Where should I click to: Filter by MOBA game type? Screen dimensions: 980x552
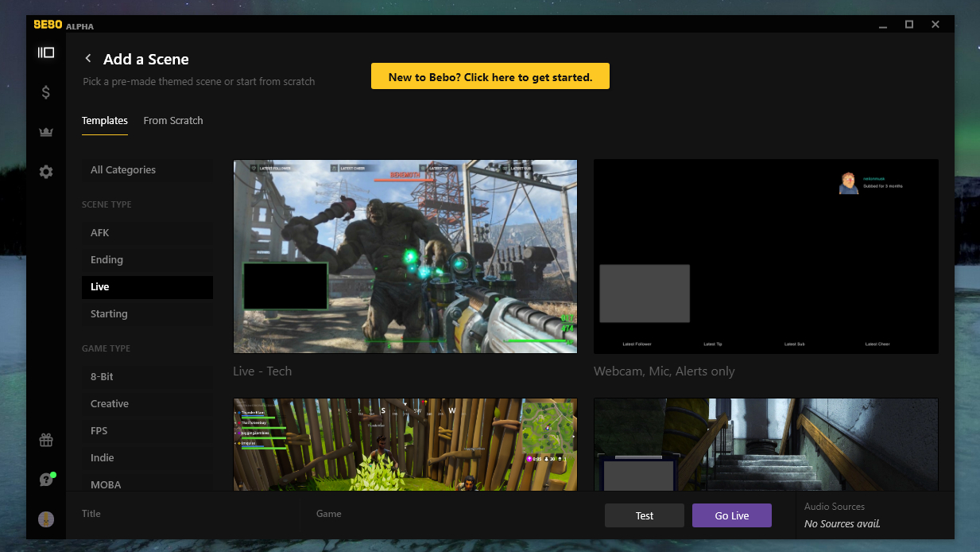[147, 484]
